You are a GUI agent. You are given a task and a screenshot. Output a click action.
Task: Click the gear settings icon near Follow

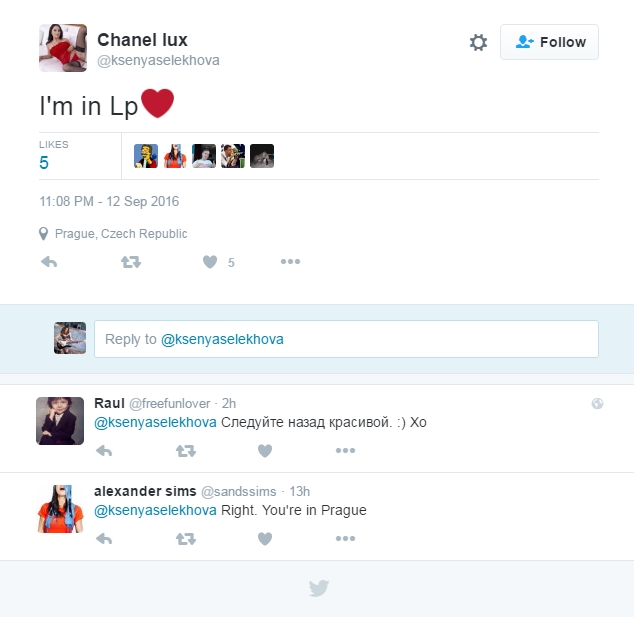point(478,42)
